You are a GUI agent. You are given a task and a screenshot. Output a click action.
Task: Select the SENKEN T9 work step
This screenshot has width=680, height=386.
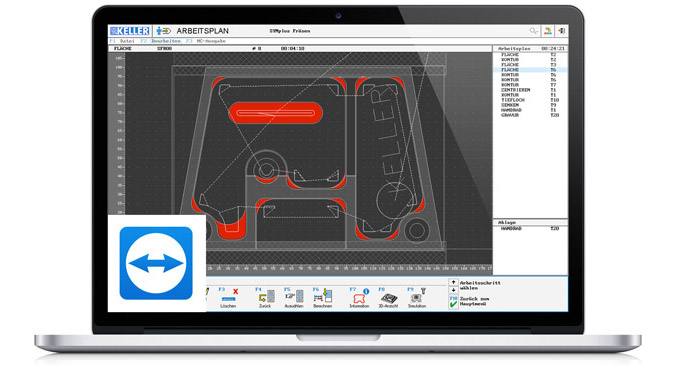530,105
